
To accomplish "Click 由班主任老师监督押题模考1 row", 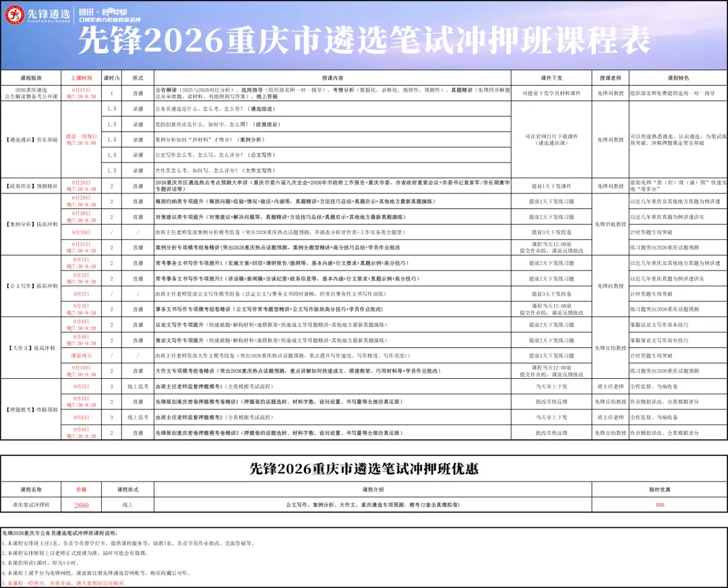I will click(x=332, y=386).
